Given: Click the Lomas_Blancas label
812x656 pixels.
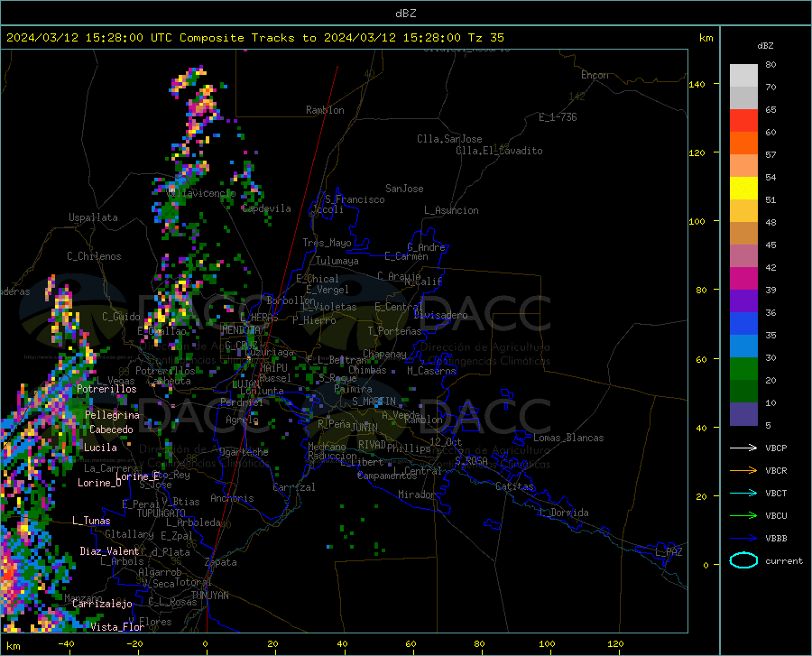Looking at the screenshot, I should 568,438.
